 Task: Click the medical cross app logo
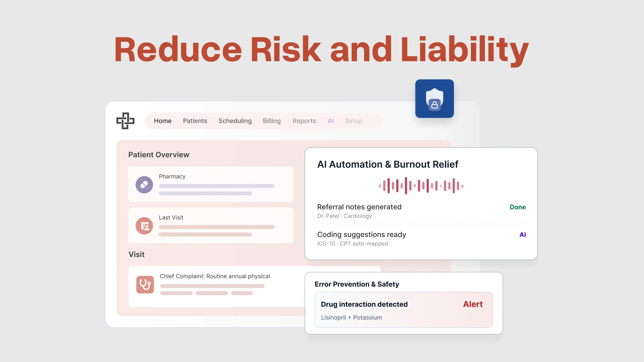(x=126, y=121)
